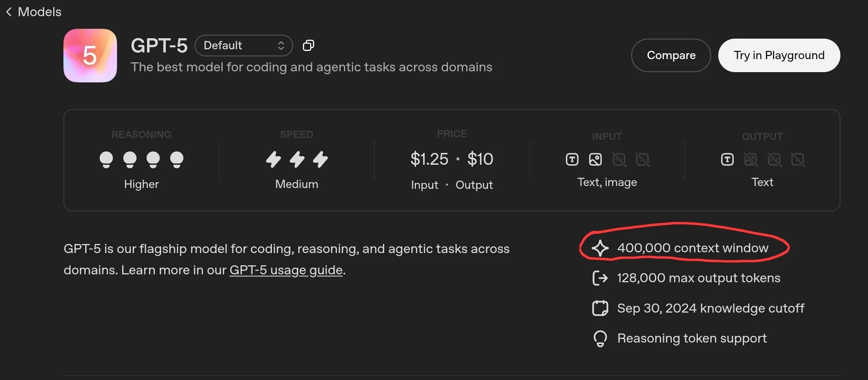Copy the model name using copy icon
Viewport: 868px width, 380px height.
point(308,46)
